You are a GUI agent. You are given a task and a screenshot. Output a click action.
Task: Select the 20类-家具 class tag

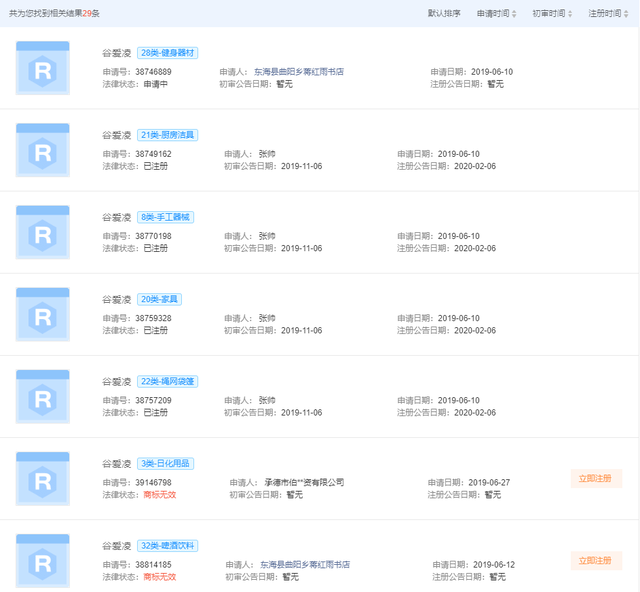click(x=159, y=298)
